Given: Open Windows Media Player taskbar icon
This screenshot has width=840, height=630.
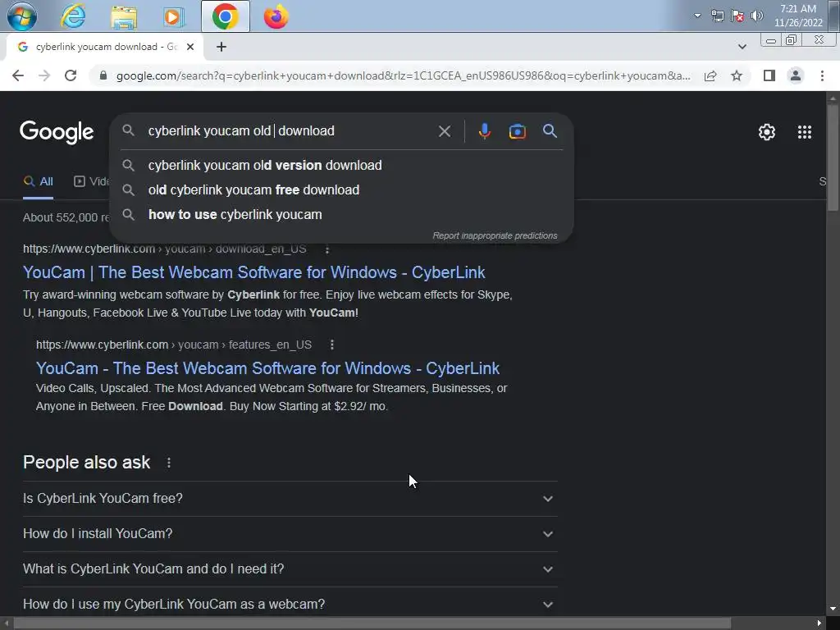Looking at the screenshot, I should 173,16.
